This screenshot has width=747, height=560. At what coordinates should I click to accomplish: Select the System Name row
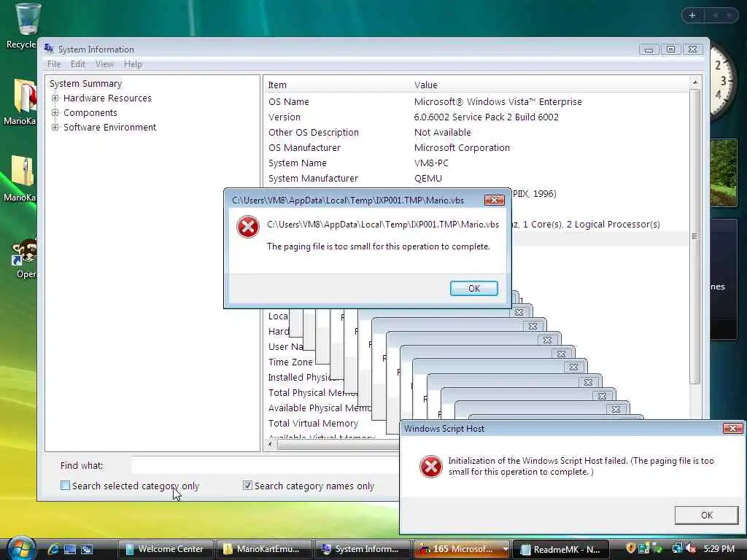(x=476, y=163)
